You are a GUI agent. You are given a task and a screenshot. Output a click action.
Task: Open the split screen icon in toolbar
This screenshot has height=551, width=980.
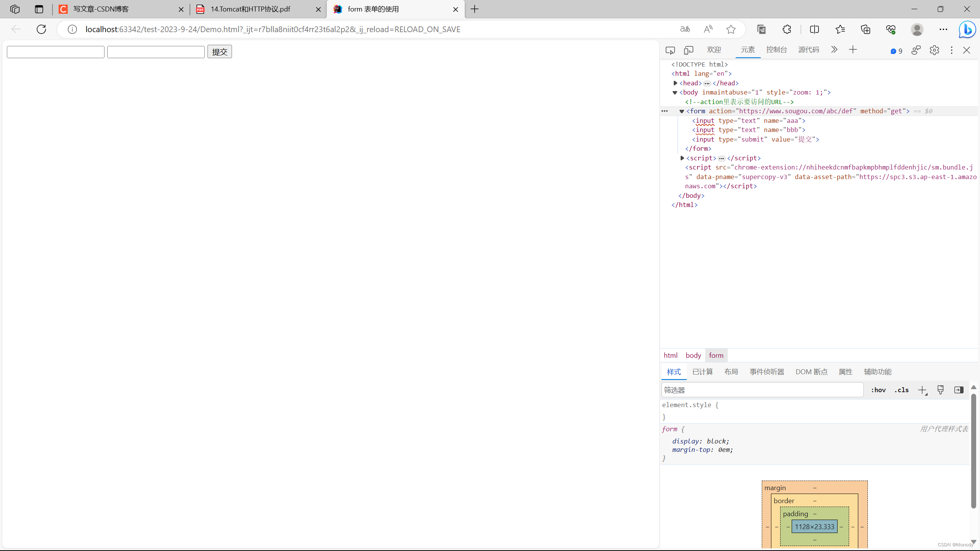coord(814,29)
